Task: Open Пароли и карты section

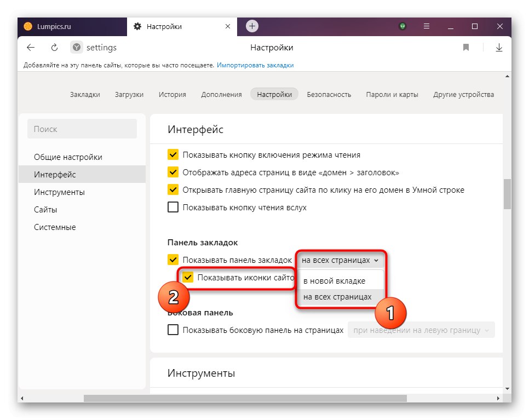Action: coord(392,94)
